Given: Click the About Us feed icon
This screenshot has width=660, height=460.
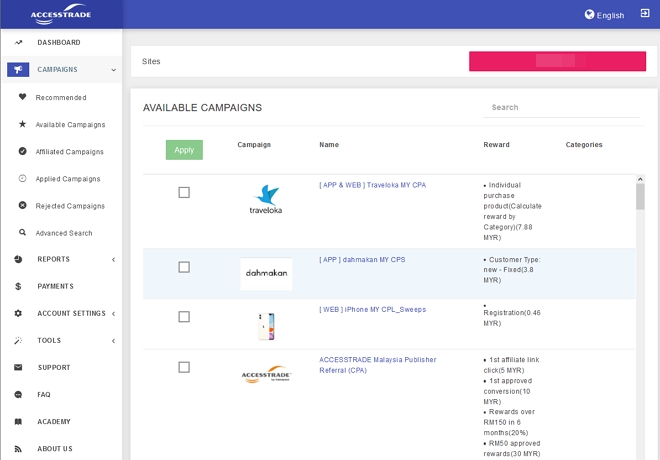Looking at the screenshot, I should [18, 449].
